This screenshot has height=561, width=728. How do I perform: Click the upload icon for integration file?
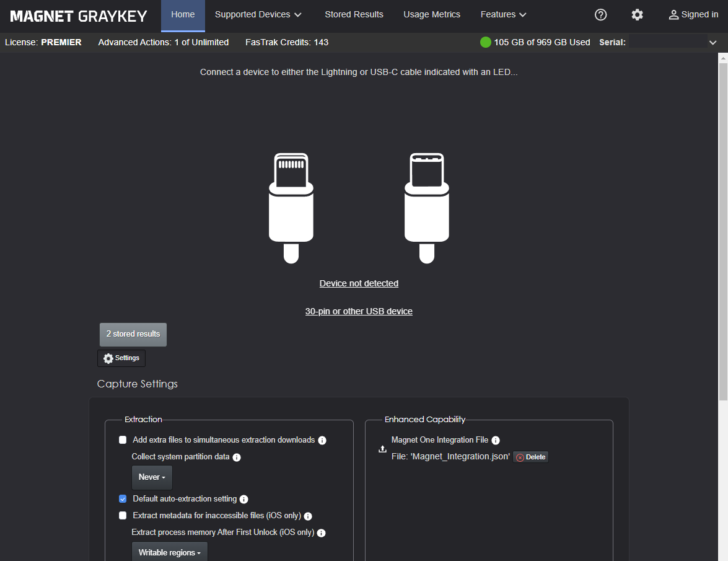click(382, 449)
